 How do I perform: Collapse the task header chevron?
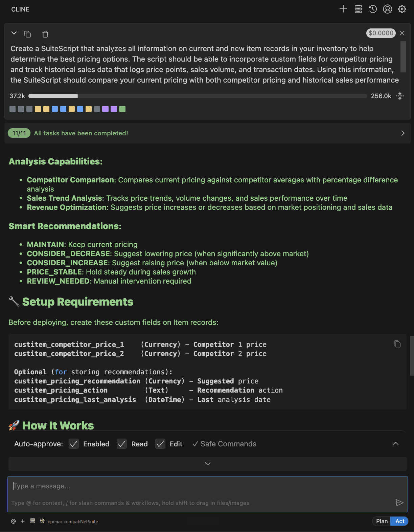tap(14, 33)
